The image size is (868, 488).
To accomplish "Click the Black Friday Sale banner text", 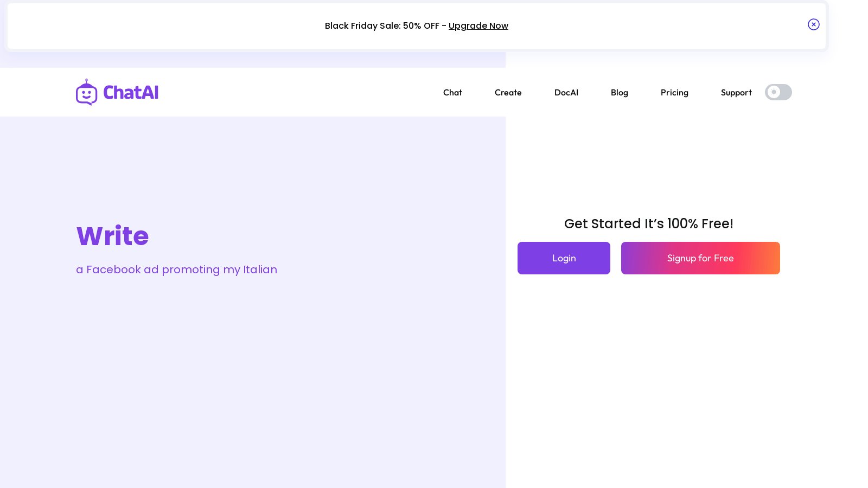I will tap(362, 26).
